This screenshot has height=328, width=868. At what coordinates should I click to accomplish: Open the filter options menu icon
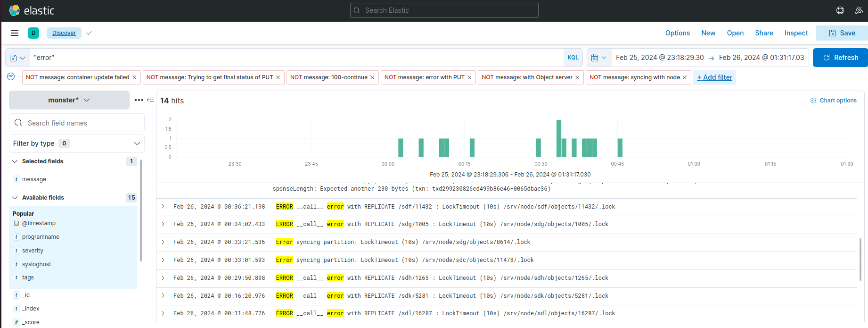tap(11, 77)
